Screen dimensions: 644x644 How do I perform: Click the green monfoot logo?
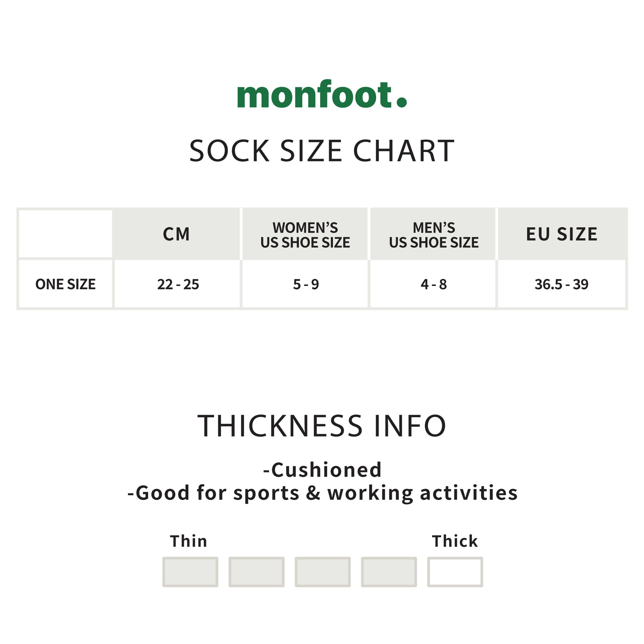[322, 95]
